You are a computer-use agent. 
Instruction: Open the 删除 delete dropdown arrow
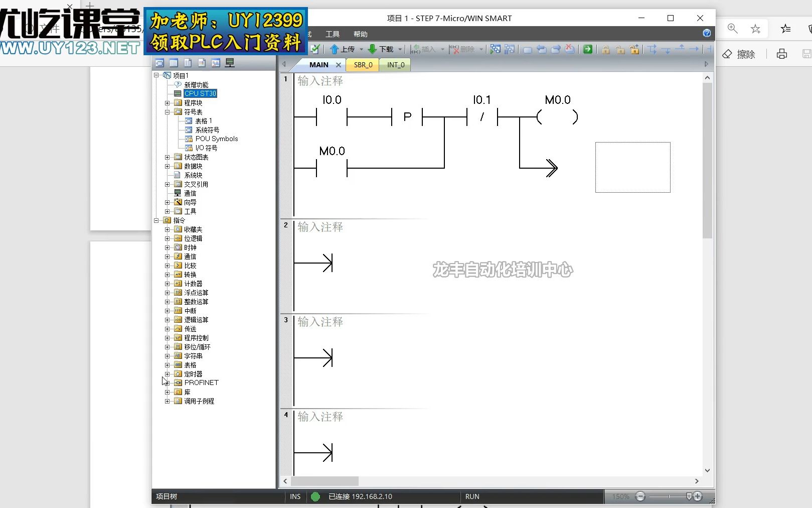[481, 49]
